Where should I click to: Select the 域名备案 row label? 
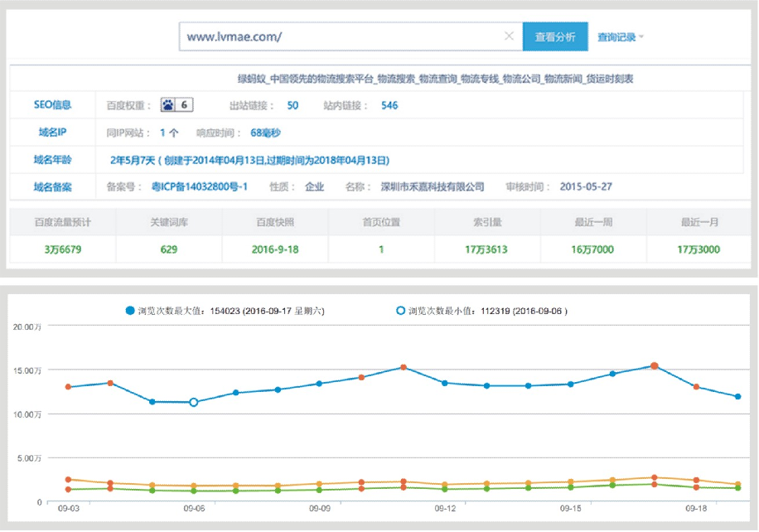[x=52, y=186]
